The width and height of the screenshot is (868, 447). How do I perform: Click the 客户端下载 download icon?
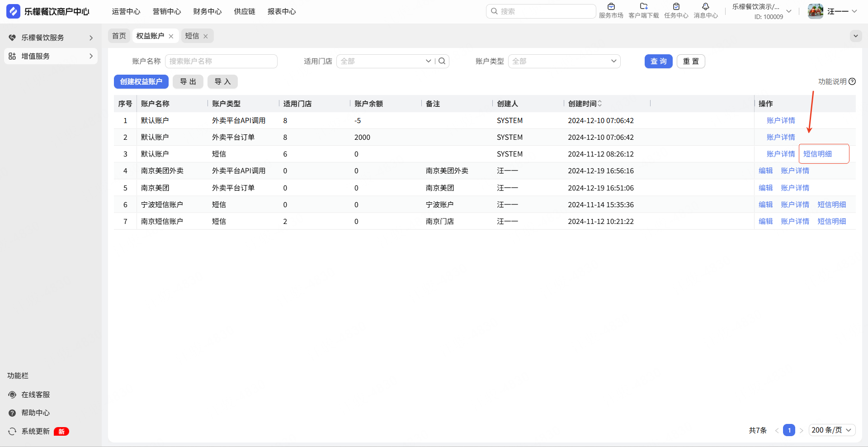click(643, 7)
